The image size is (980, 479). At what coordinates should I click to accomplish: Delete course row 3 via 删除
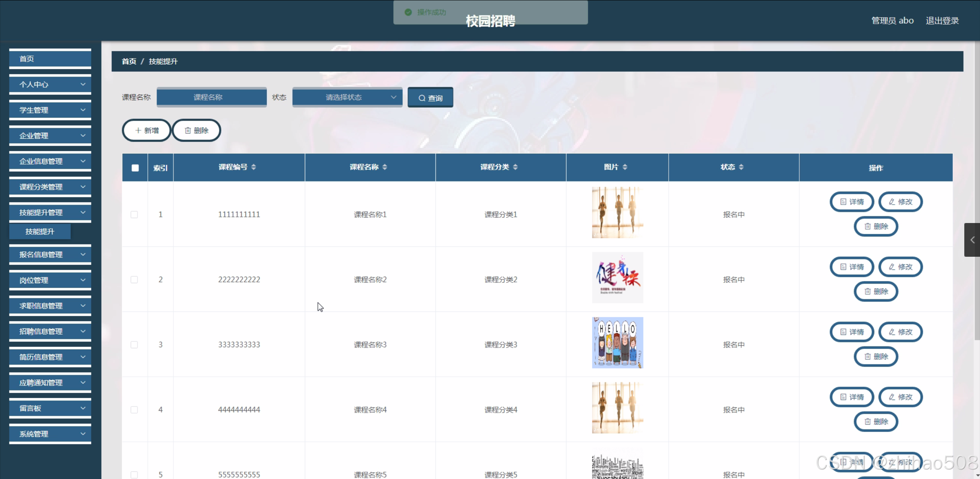(876, 356)
